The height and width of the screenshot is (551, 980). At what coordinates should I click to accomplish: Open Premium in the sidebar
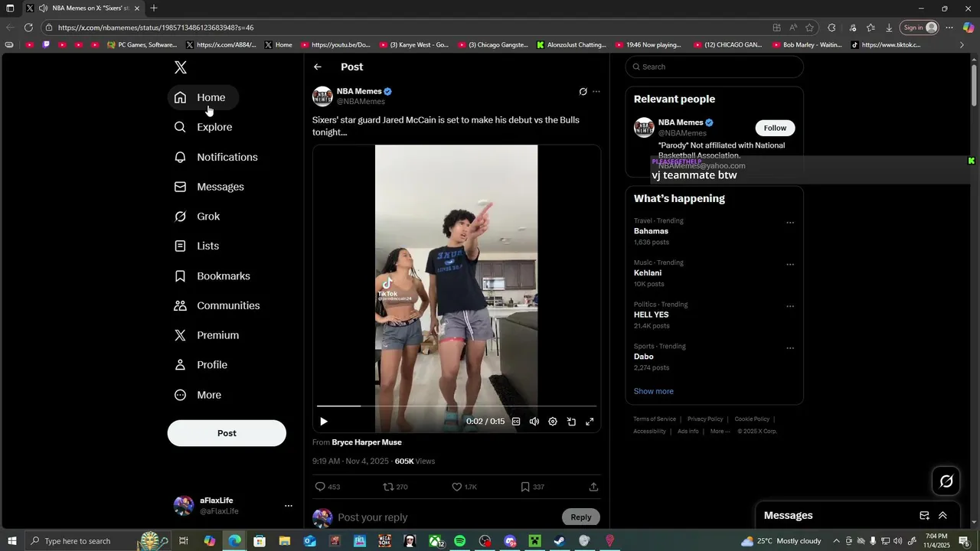207,335
